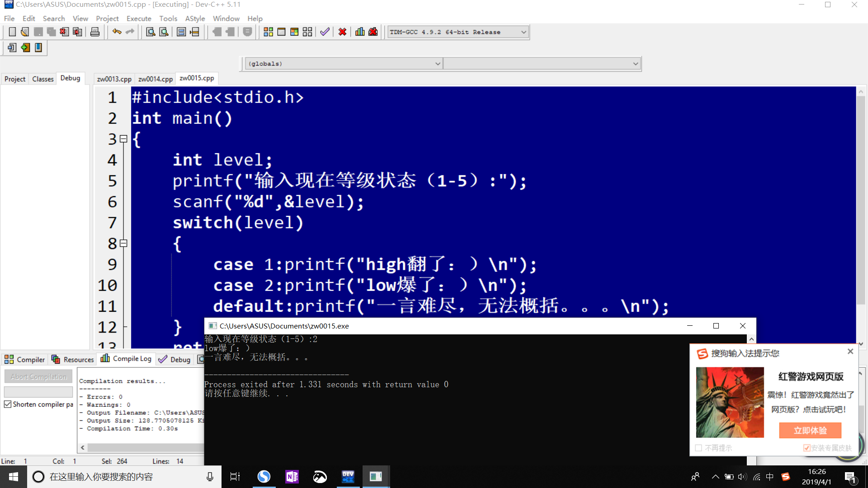Collapse the code fold at line 8

pos(123,244)
